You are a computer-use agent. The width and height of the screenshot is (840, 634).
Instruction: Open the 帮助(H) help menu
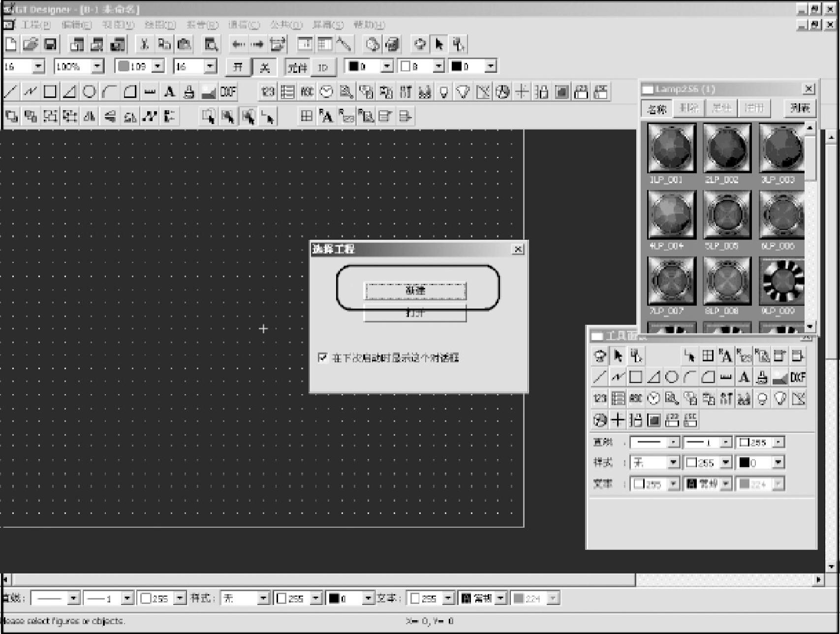tap(369, 25)
